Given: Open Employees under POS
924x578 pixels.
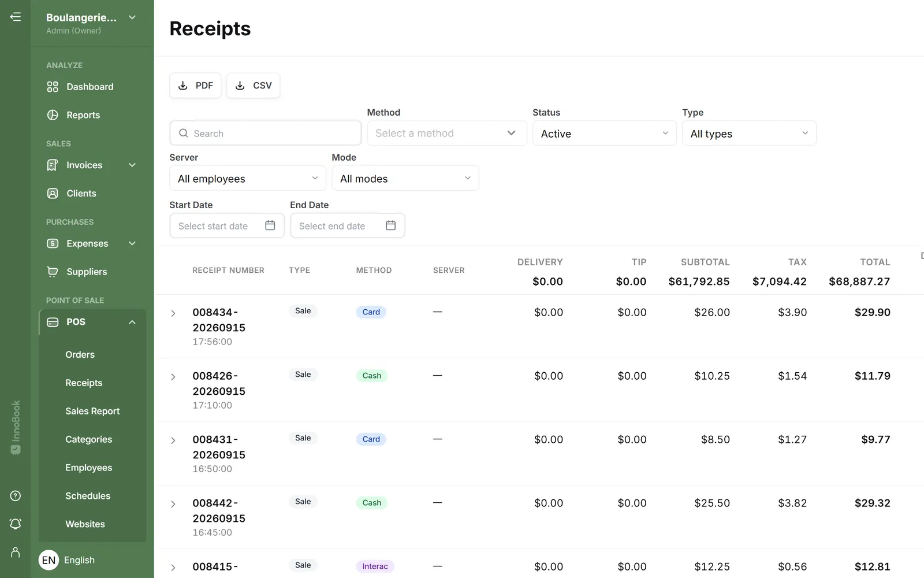Looking at the screenshot, I should coord(88,468).
